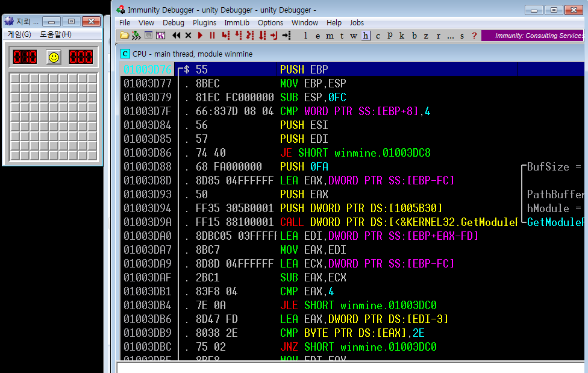Click the Step into toolbar icon
588x373 pixels.
[225, 36]
